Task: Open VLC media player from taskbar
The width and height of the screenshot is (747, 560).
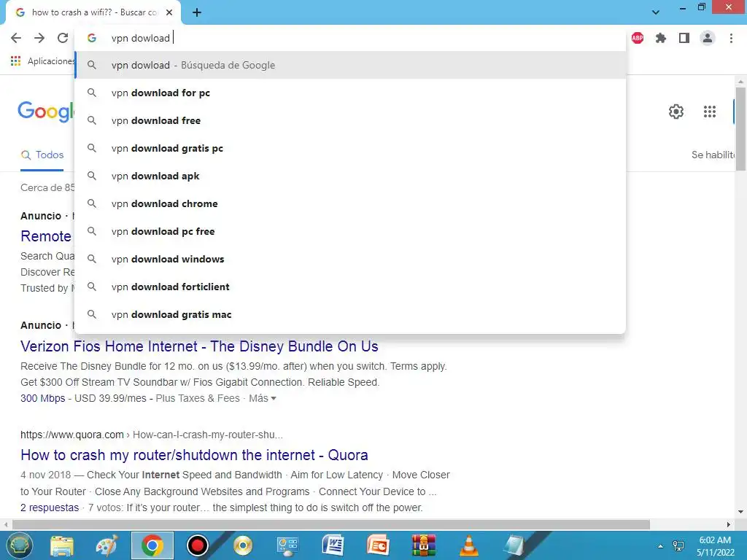Action: 469,545
